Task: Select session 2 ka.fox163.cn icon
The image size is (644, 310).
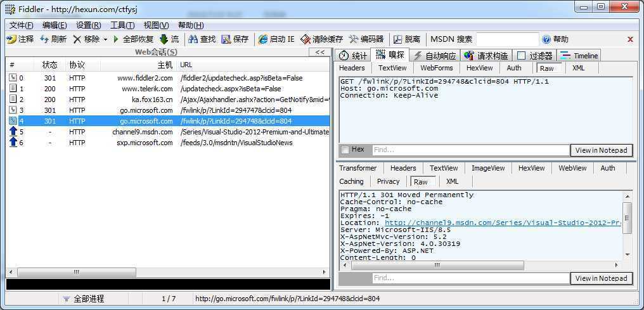Action: pyautogui.click(x=13, y=99)
